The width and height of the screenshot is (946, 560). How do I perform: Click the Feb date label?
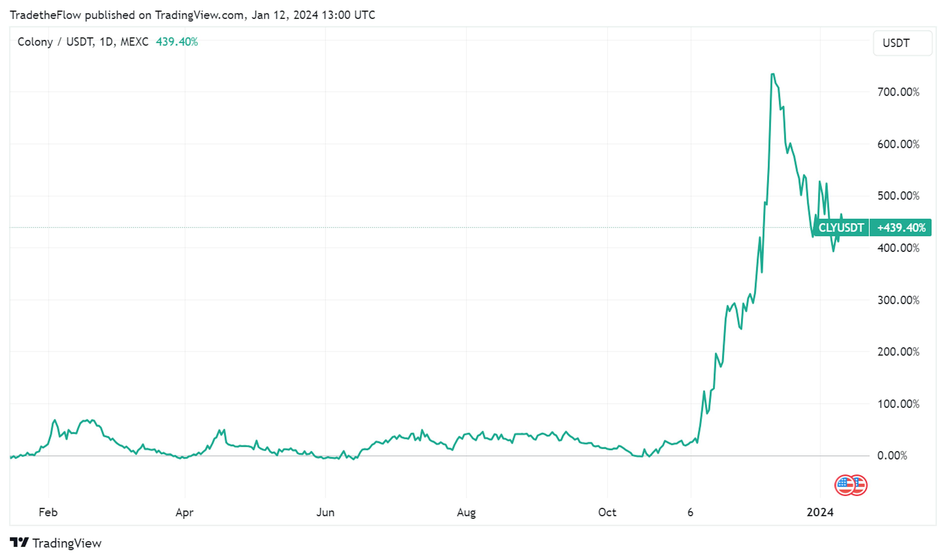pos(48,512)
